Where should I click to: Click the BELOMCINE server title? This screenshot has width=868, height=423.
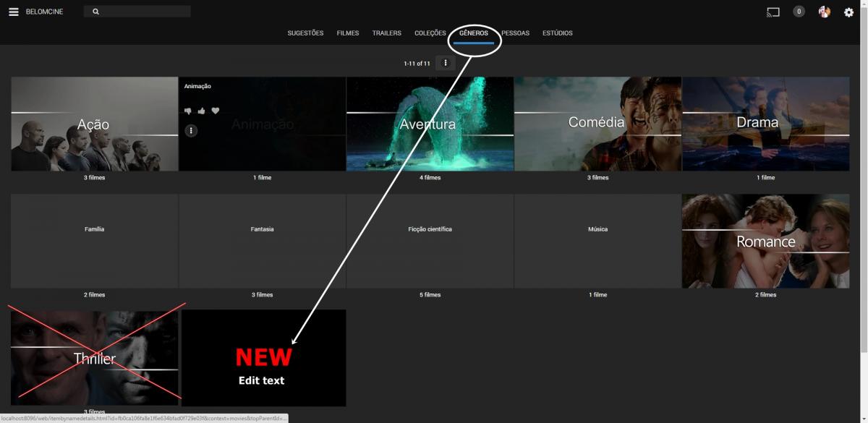click(44, 12)
